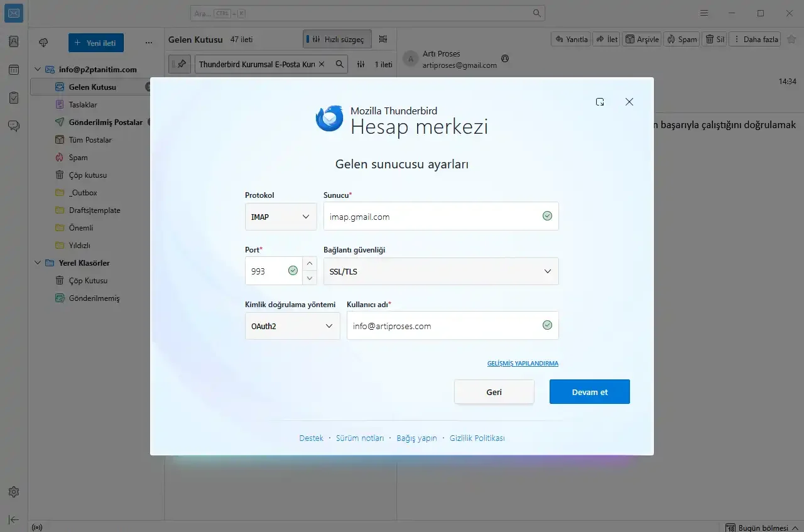The image size is (804, 532).
Task: Decrease the port number stepper
Action: click(310, 278)
